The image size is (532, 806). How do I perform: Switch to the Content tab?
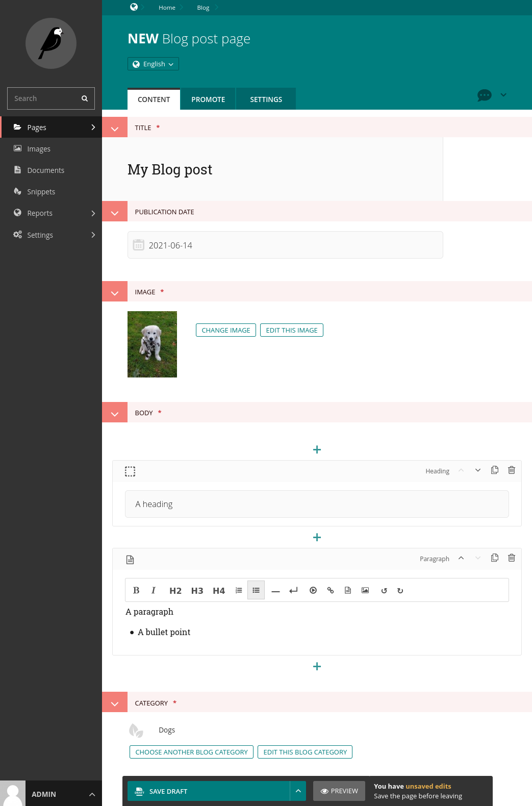[154, 99]
